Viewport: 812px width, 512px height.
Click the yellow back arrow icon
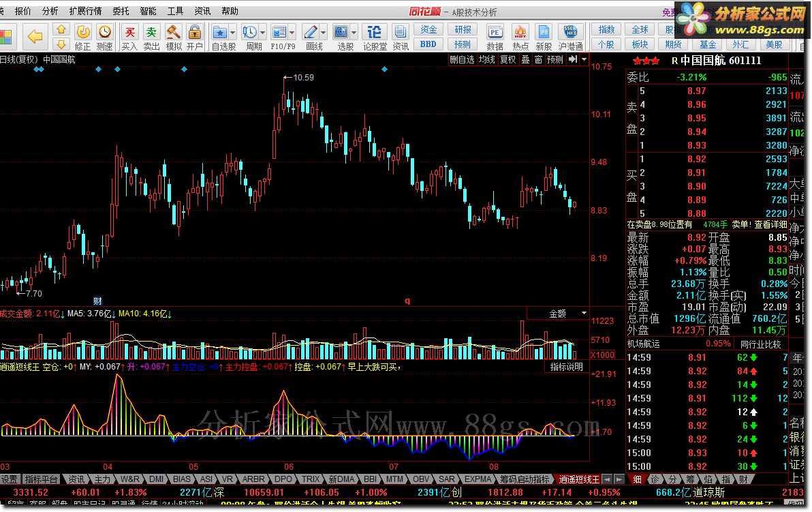(x=35, y=36)
